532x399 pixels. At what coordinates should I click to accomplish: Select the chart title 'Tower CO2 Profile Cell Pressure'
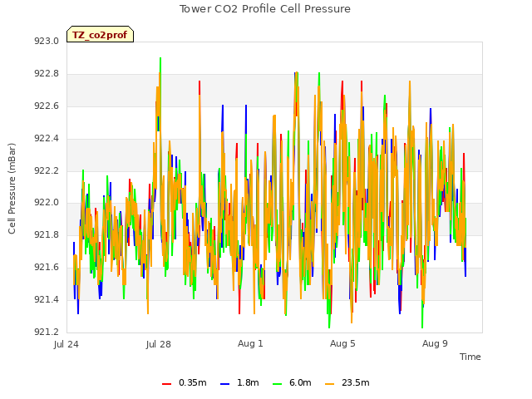pos(265,9)
